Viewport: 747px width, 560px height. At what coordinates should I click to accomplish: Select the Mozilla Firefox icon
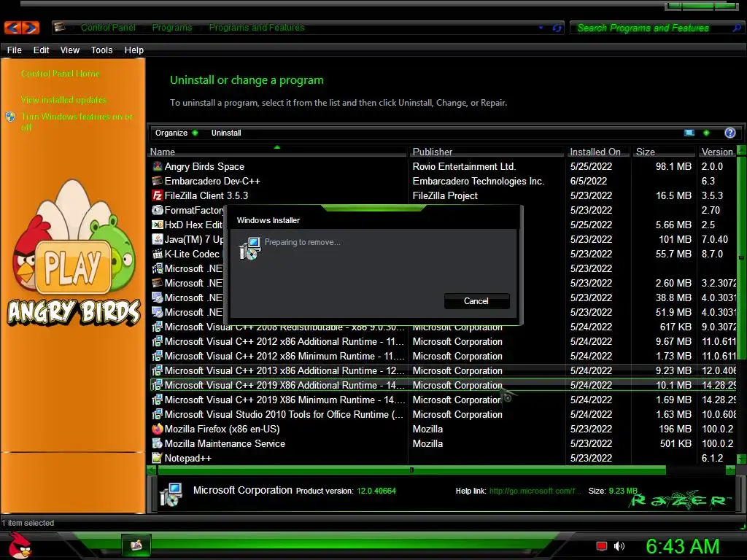[x=158, y=429]
